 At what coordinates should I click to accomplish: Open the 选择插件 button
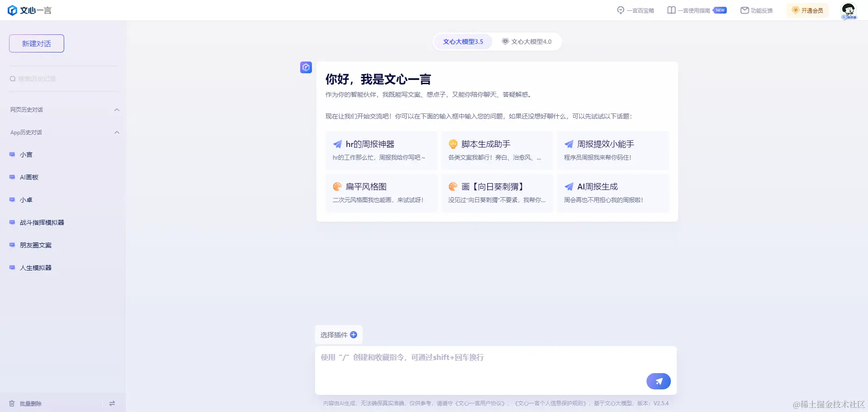pyautogui.click(x=339, y=335)
